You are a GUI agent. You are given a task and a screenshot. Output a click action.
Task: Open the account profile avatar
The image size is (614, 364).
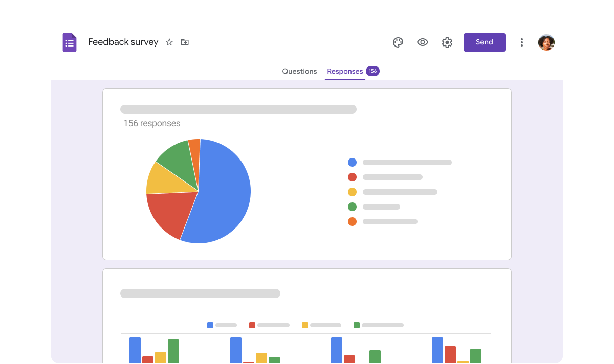pyautogui.click(x=546, y=42)
